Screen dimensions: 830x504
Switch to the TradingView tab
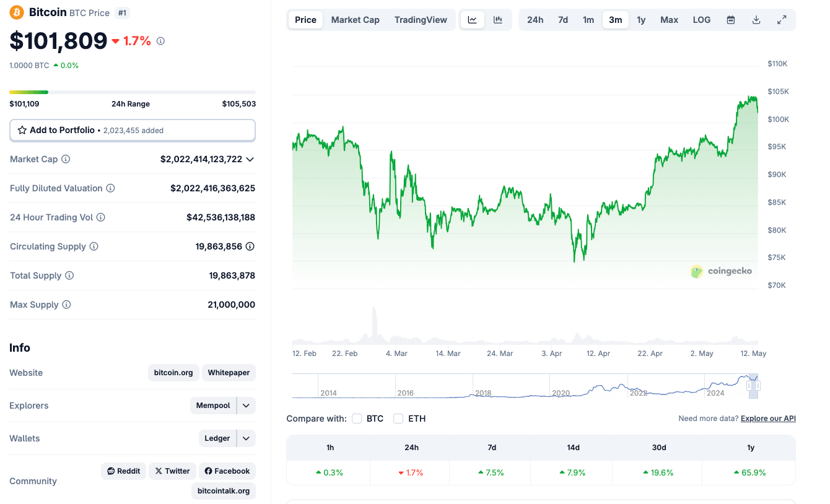point(421,19)
